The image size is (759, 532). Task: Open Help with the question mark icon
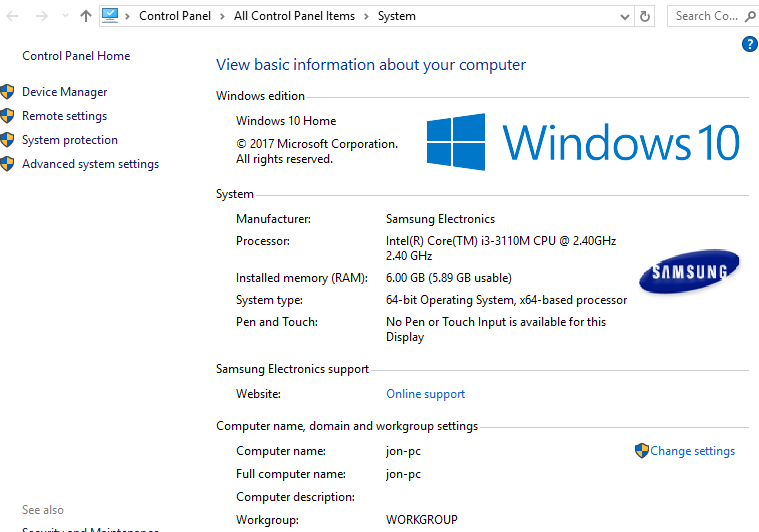tap(750, 44)
